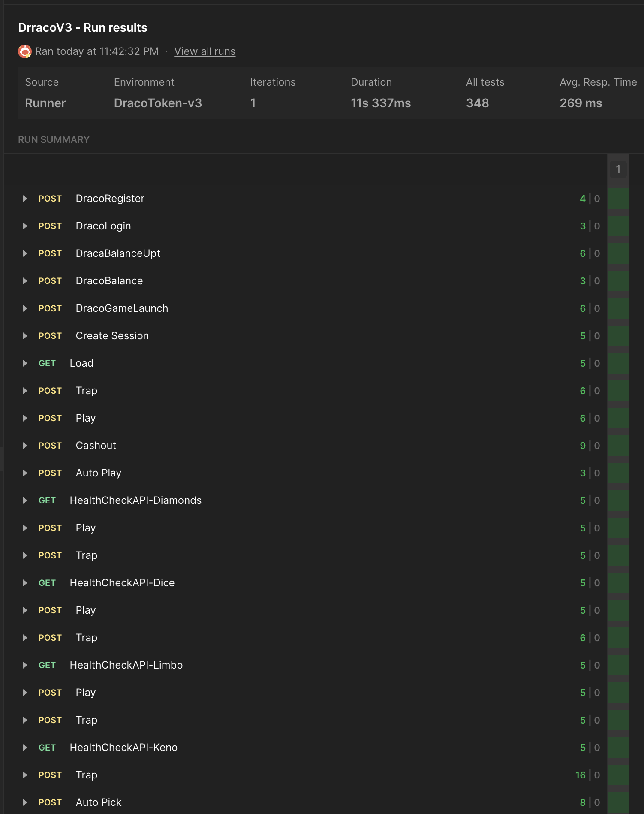Open the DracoGameLaunch request
644x814 pixels.
click(122, 308)
